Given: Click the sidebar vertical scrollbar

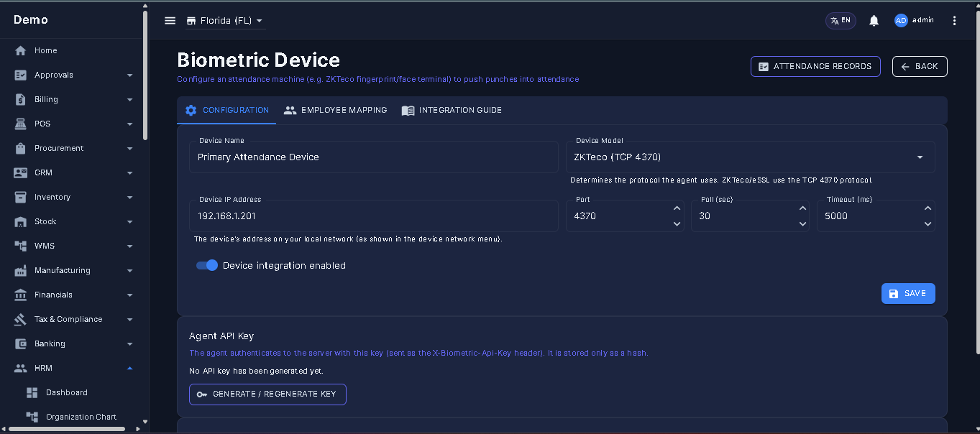Looking at the screenshot, I should [x=146, y=75].
